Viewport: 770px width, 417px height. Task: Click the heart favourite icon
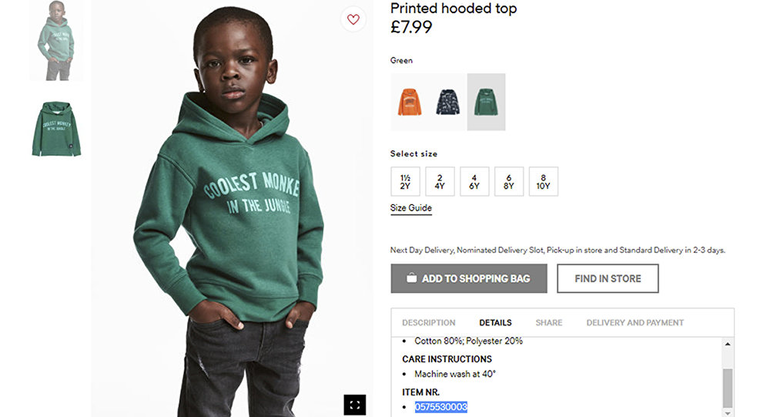pyautogui.click(x=352, y=19)
